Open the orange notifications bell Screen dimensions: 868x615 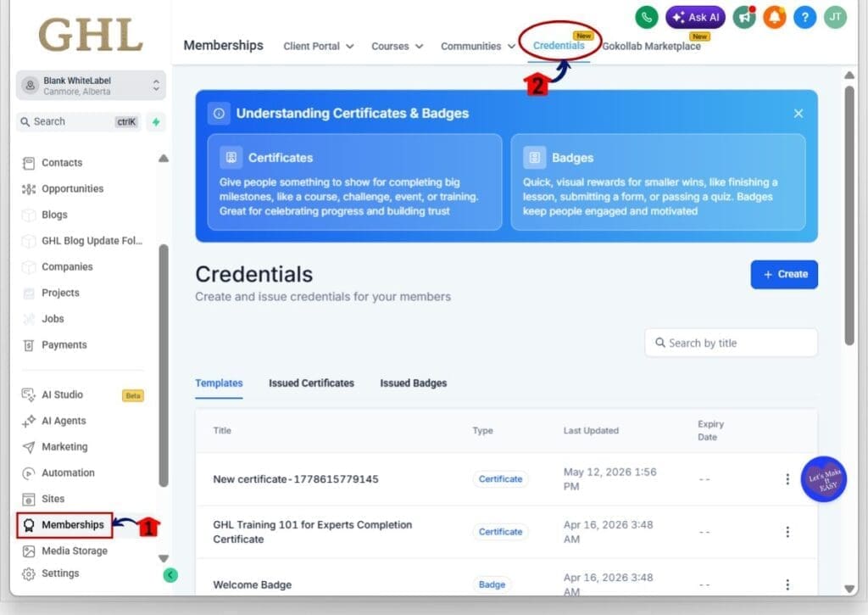(x=775, y=17)
